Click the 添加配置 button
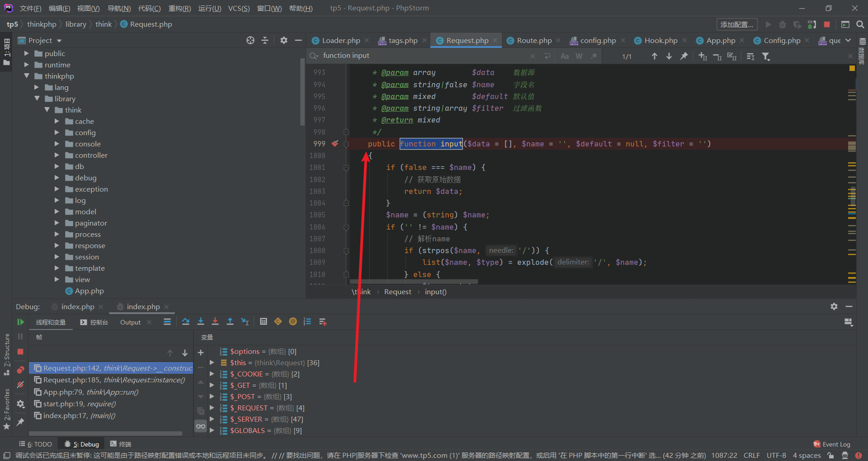This screenshot has width=868, height=461. tap(736, 24)
